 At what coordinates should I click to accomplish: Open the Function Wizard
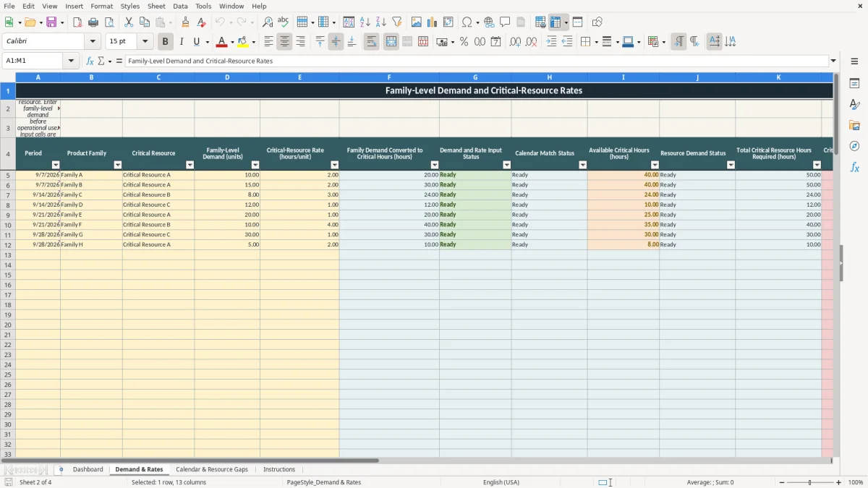pyautogui.click(x=90, y=61)
